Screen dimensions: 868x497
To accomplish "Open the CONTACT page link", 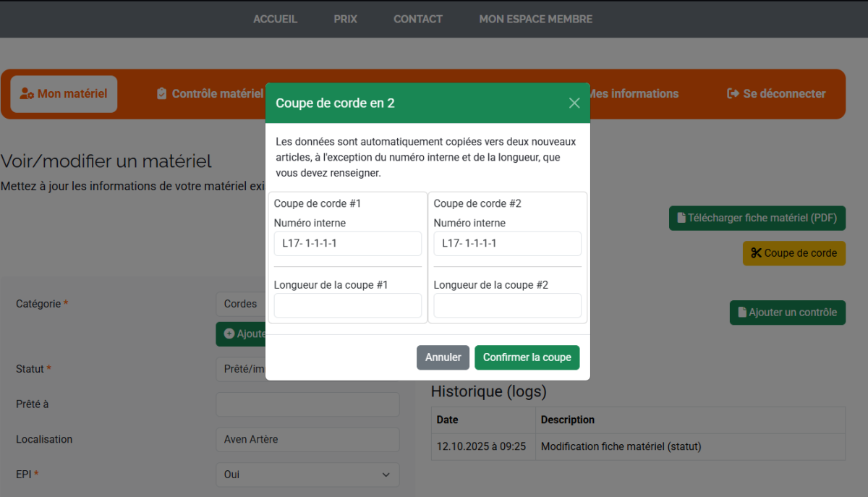I will tap(417, 20).
